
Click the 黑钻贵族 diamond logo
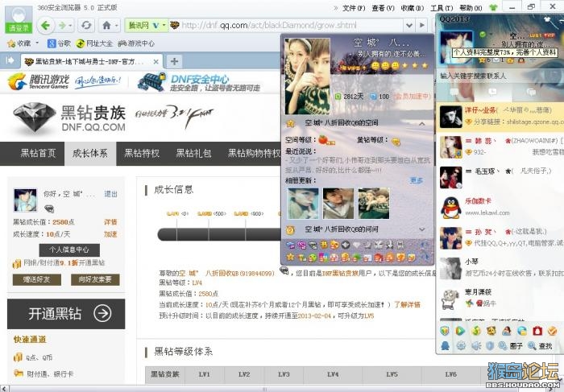pos(69,118)
